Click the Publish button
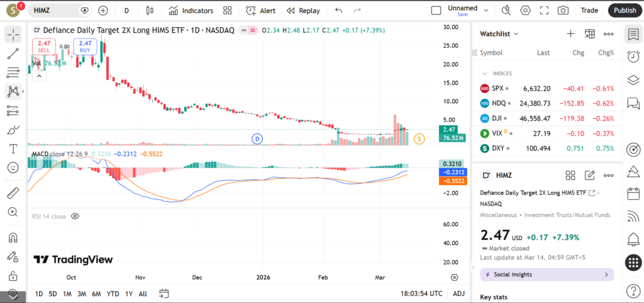Screen dimensions: 644x303 coord(625,11)
